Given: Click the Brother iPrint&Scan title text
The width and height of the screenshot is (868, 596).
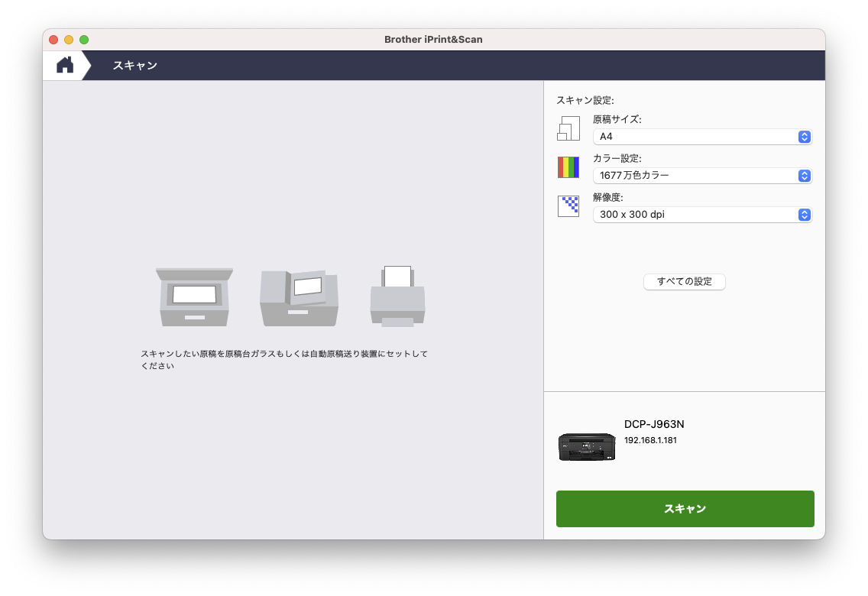Looking at the screenshot, I should (433, 39).
